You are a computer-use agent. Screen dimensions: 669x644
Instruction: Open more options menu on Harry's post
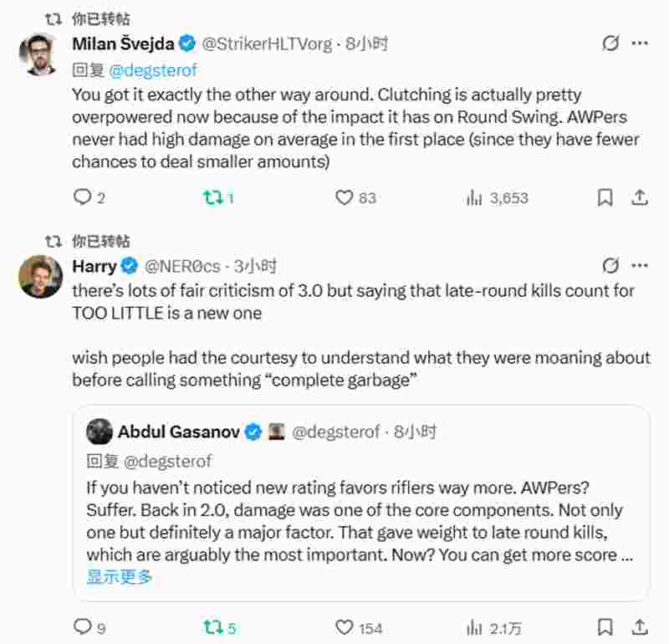(x=639, y=266)
